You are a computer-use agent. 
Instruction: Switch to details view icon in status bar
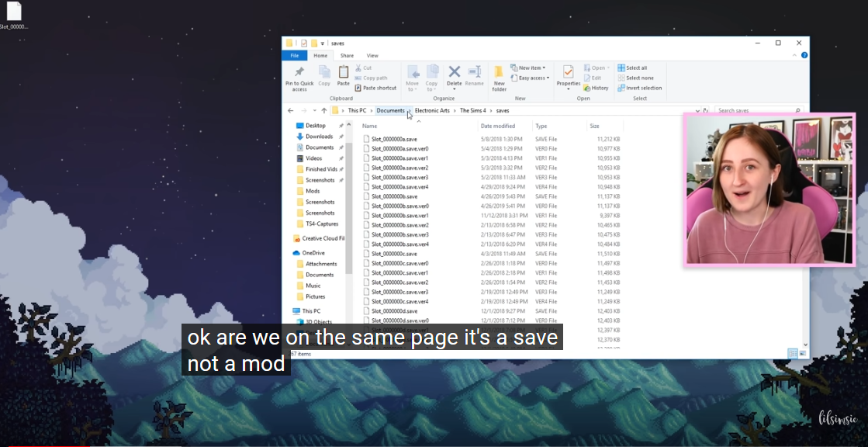point(792,353)
